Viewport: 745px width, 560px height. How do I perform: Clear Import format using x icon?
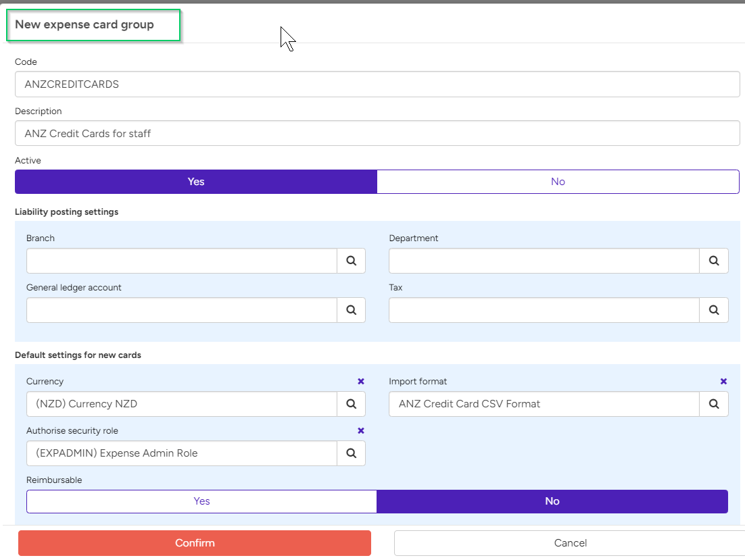[x=723, y=382]
